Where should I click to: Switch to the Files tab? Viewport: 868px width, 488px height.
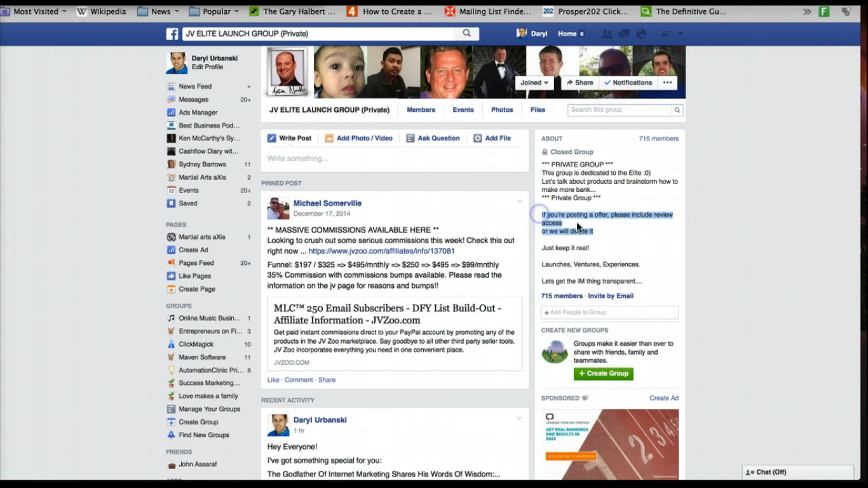click(x=538, y=110)
